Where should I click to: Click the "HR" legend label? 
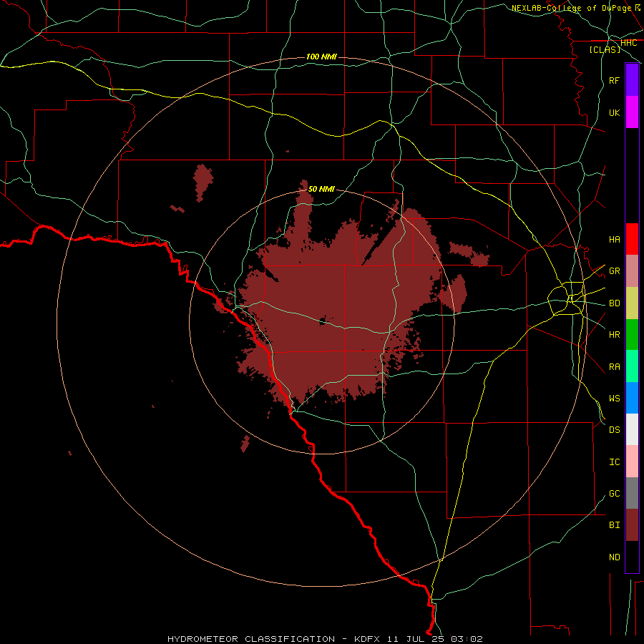click(614, 335)
